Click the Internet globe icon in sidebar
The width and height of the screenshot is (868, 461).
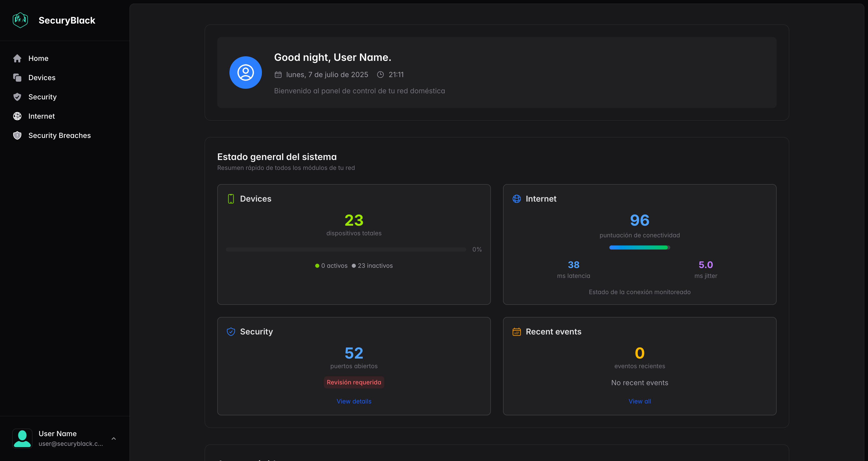click(17, 116)
